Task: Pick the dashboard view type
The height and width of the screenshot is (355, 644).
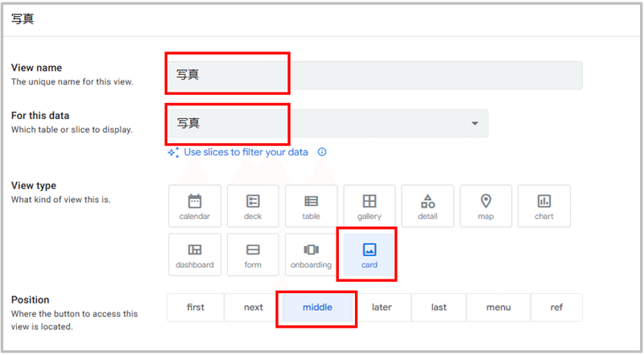Action: pos(195,254)
